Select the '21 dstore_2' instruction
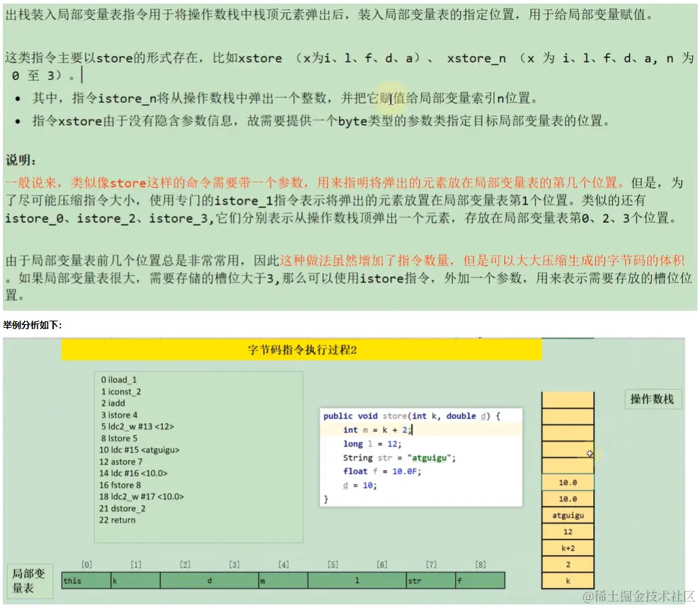Image resolution: width=700 pixels, height=608 pixels. 122,508
